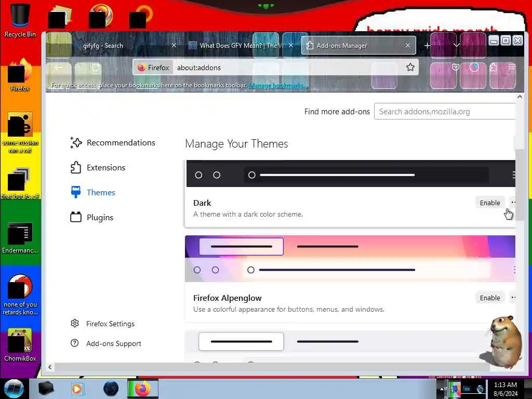Image resolution: width=532 pixels, height=399 pixels.
Task: Open the Firefox hamburger menu
Action: 512,68
